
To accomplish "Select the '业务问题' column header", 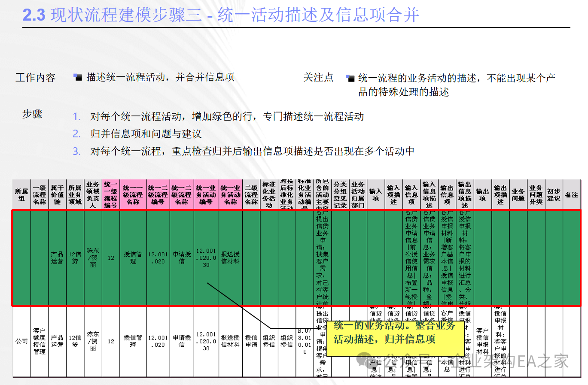I will pos(518,195).
